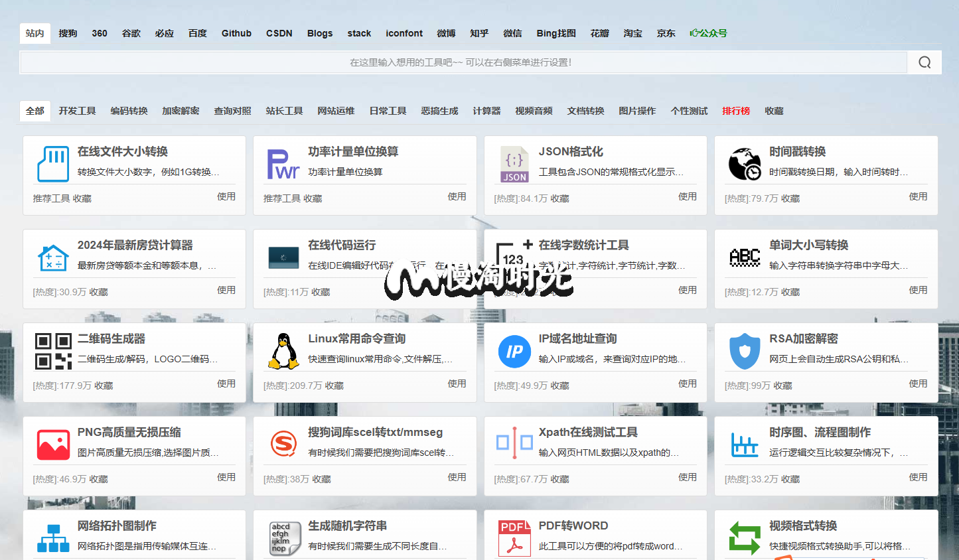Switch search engine to CSDN
Viewport: 959px width, 560px height.
coord(279,33)
